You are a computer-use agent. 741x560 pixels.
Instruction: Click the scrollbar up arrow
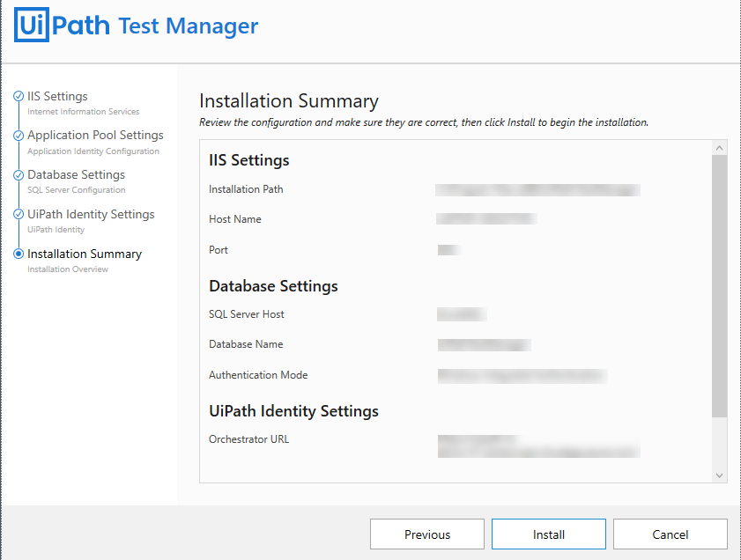pyautogui.click(x=719, y=145)
